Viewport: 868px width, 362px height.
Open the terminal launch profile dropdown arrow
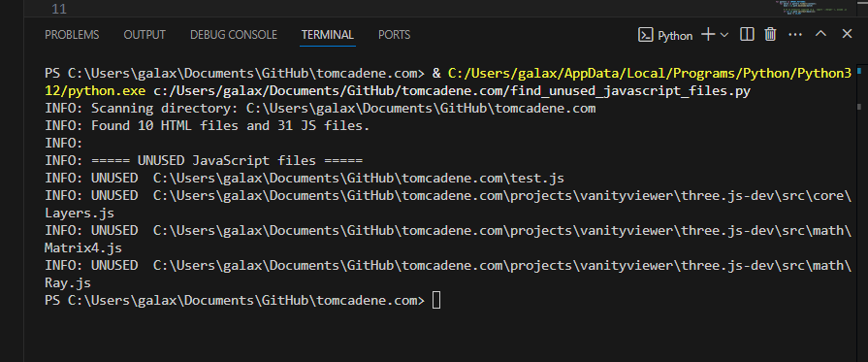[724, 35]
